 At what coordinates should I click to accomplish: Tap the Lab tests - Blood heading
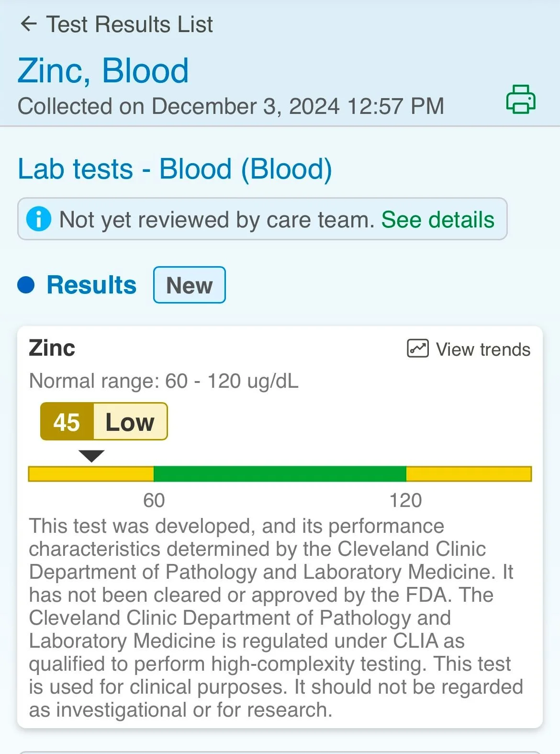(x=175, y=169)
